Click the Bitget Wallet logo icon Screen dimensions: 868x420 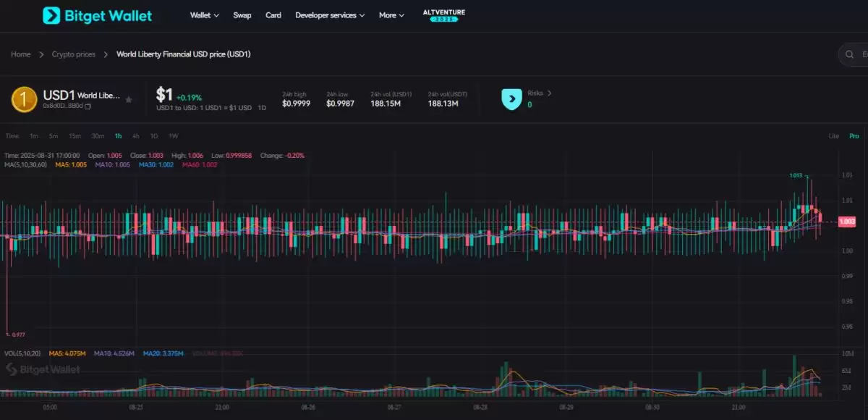(x=50, y=15)
